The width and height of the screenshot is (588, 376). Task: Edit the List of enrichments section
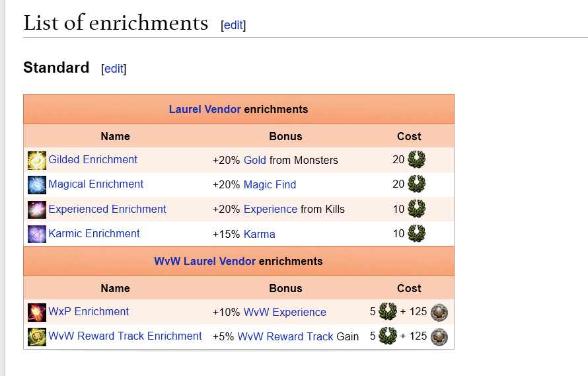tap(233, 25)
